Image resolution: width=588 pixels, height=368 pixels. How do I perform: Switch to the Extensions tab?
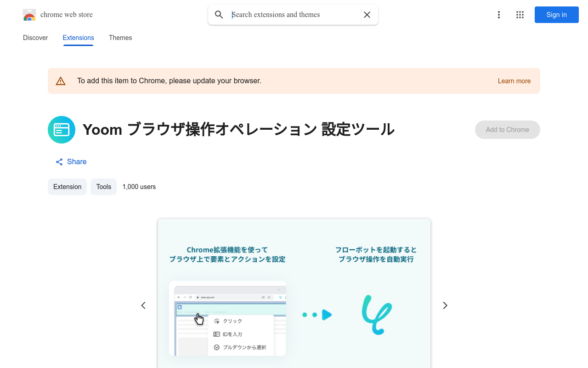(x=78, y=38)
